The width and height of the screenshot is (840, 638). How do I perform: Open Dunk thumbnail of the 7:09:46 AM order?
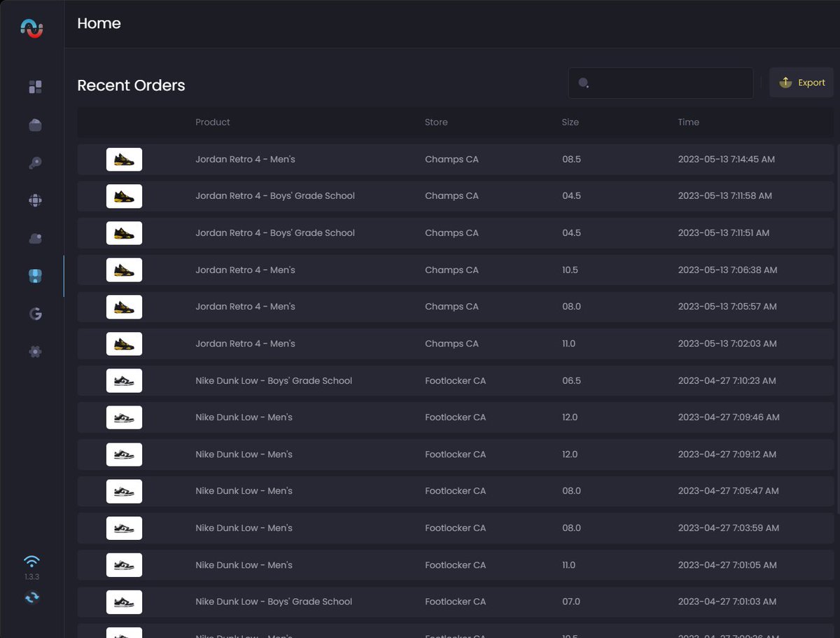(124, 417)
